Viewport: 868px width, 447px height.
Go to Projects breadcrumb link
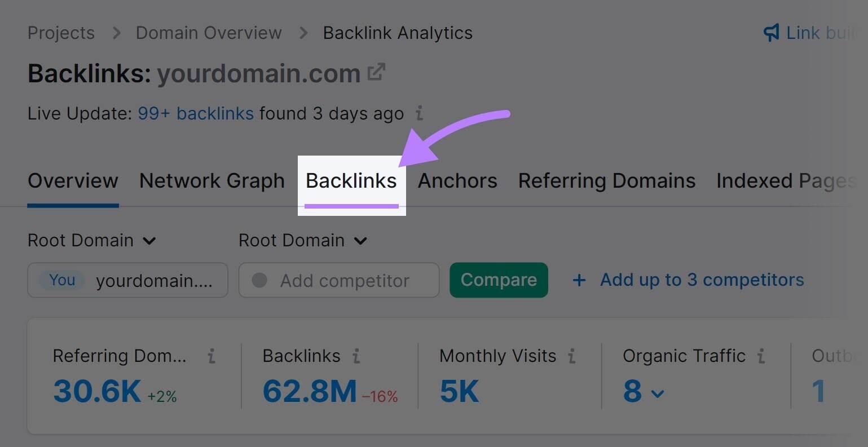61,33
